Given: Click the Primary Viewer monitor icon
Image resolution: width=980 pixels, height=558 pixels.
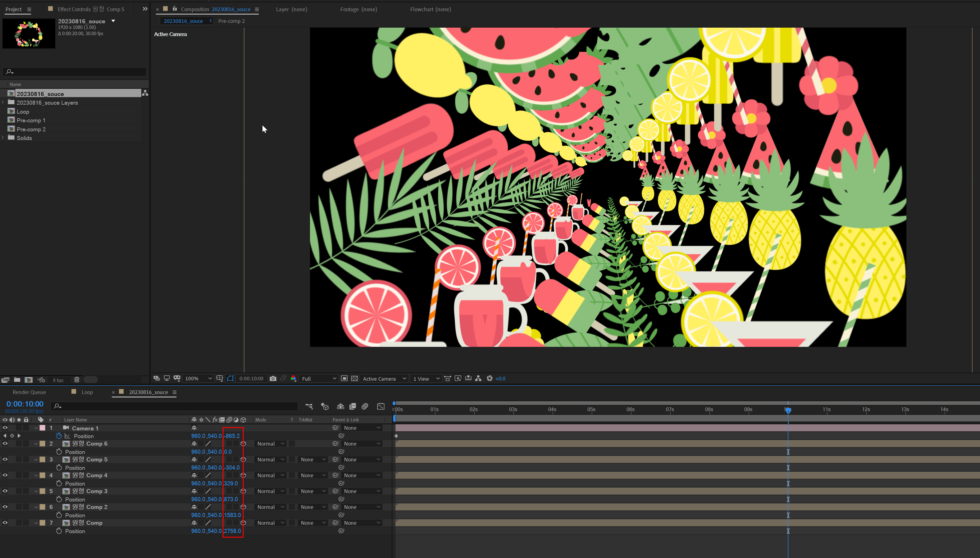Looking at the screenshot, I should [x=167, y=378].
